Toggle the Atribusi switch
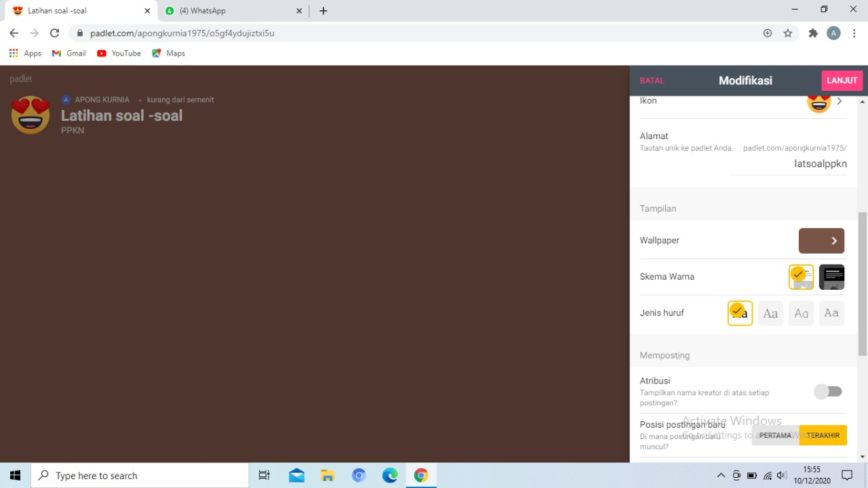The height and width of the screenshot is (488, 868). (x=828, y=392)
